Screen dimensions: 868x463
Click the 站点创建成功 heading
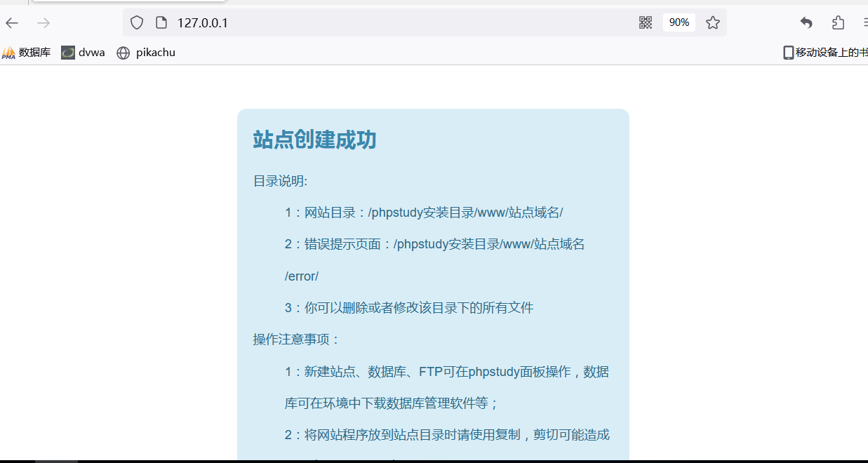pos(315,140)
